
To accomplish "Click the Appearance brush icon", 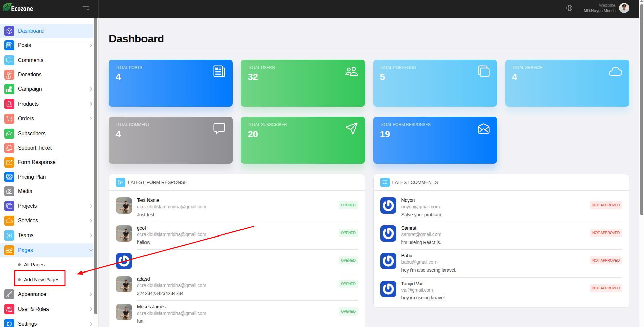I will point(9,294).
